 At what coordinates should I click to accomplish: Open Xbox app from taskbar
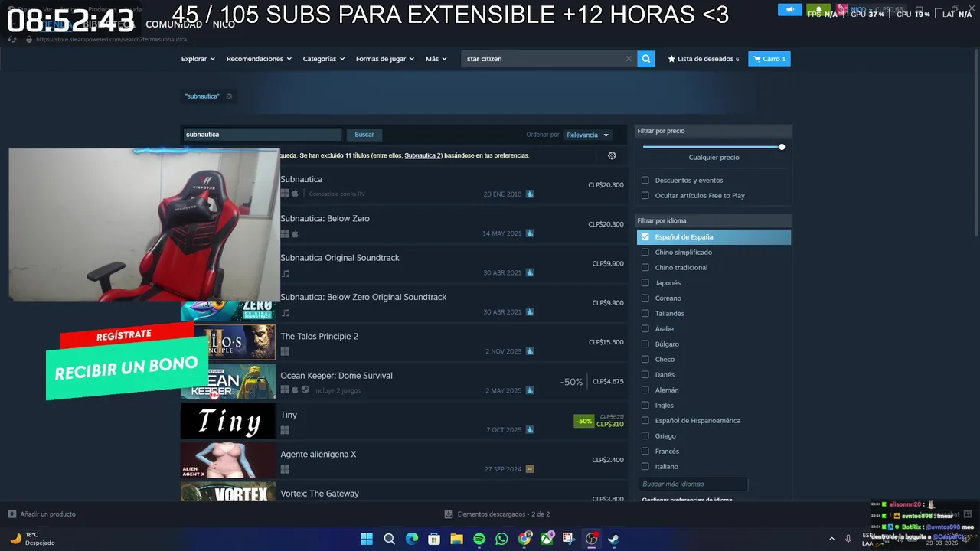click(547, 539)
